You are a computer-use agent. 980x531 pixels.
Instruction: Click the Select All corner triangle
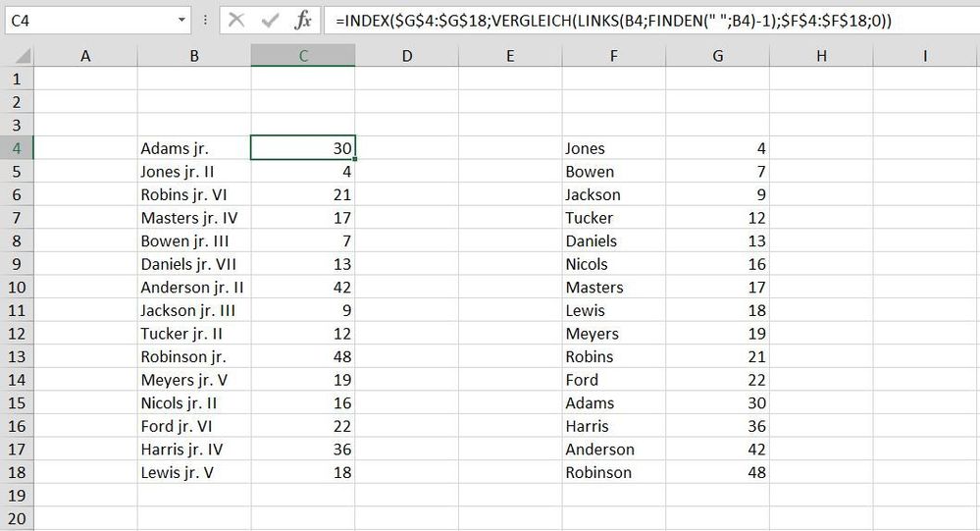point(17,56)
